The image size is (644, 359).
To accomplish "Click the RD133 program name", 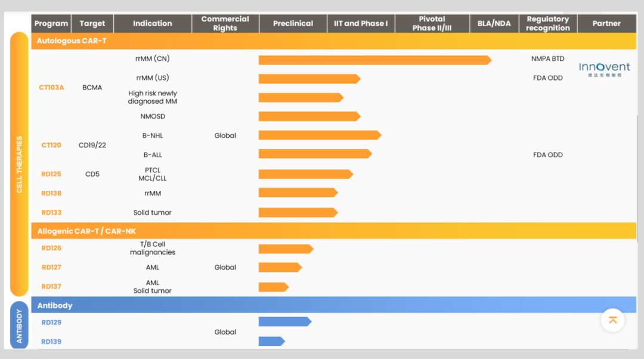I will [51, 213].
